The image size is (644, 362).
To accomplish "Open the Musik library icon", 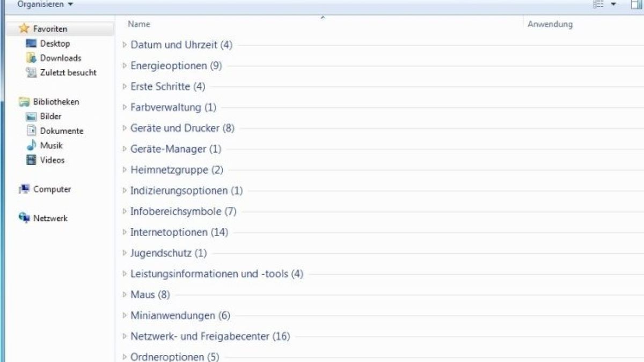I will click(31, 145).
